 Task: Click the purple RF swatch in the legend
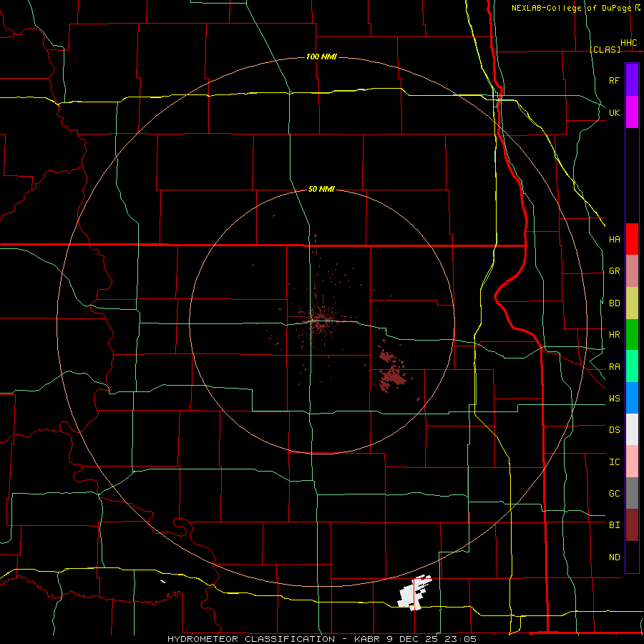pyautogui.click(x=632, y=80)
